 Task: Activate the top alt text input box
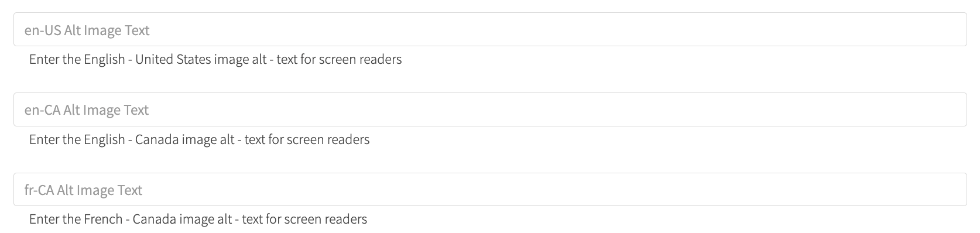coord(490,29)
